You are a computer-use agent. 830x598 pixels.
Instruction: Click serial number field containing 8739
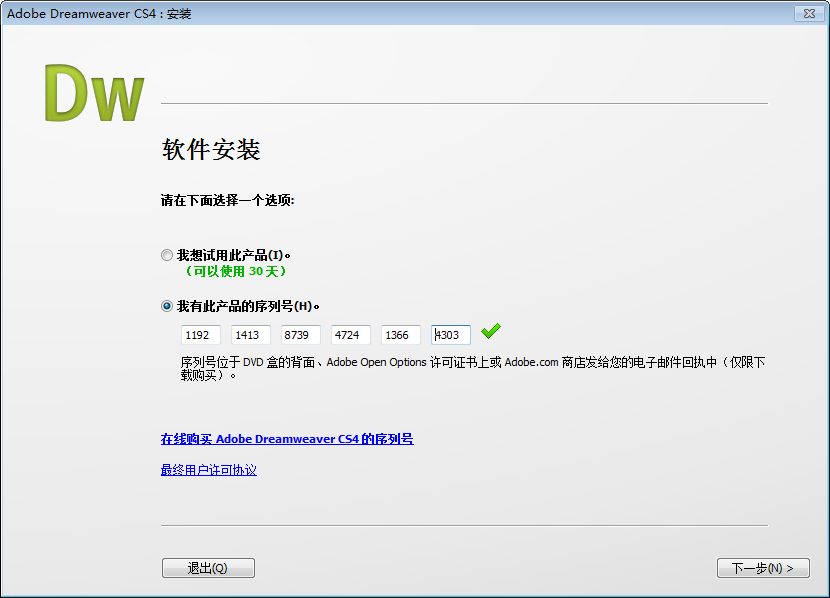[301, 335]
